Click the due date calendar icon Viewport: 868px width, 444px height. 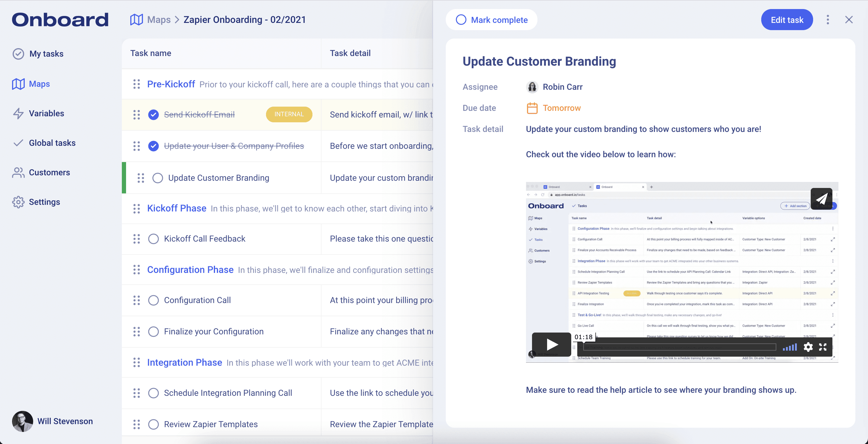[x=532, y=108]
